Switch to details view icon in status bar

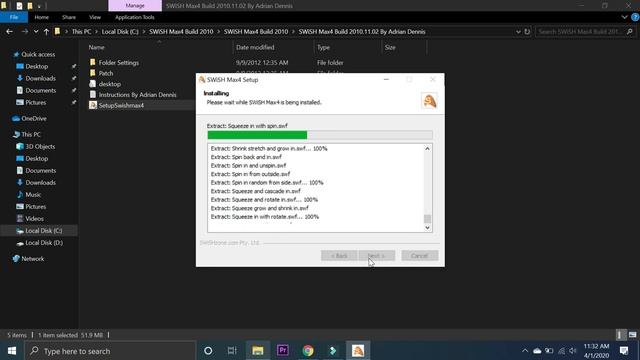pyautogui.click(x=620, y=335)
